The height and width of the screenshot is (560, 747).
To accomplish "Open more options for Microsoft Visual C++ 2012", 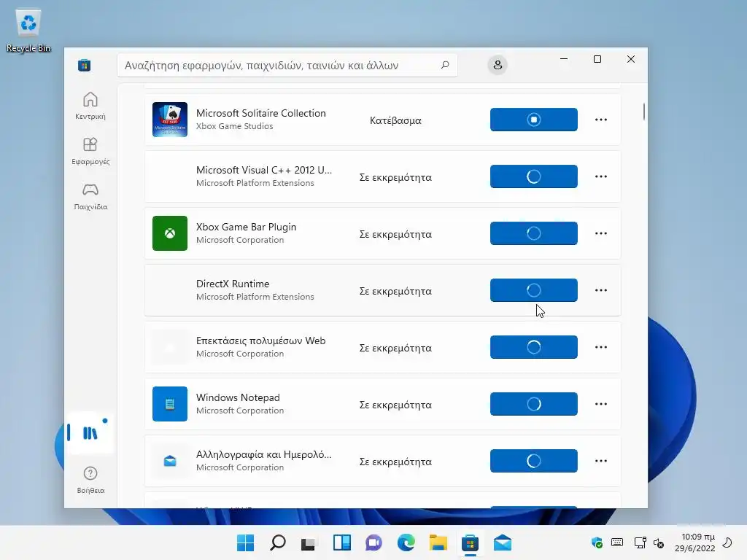I will 601,176.
